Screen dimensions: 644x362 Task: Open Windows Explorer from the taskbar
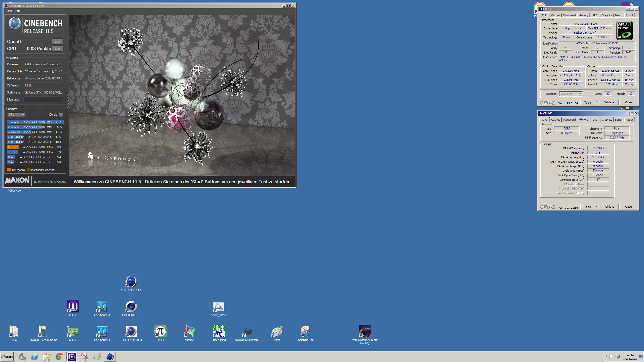tap(47, 356)
